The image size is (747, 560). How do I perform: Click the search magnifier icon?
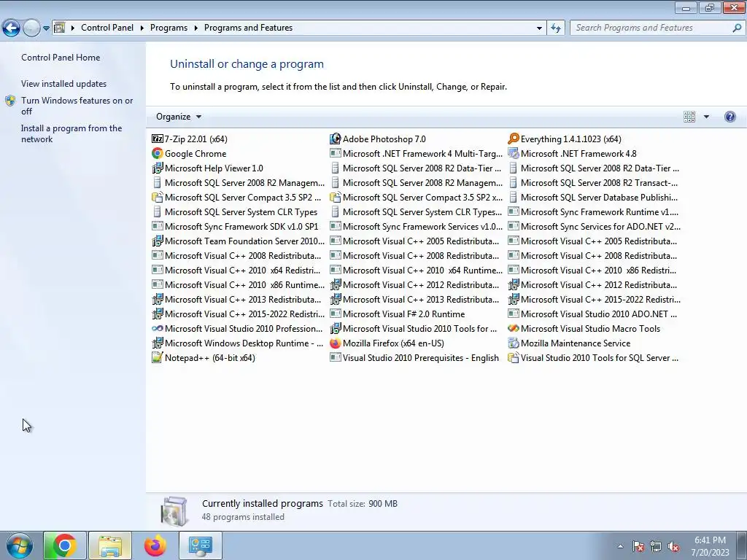737,28
